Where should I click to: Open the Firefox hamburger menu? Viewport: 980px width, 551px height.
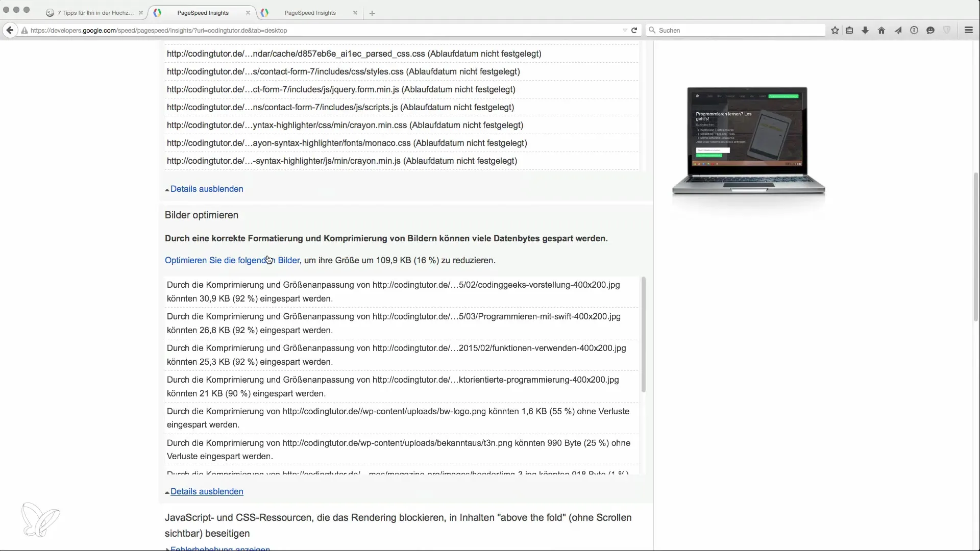coord(969,30)
